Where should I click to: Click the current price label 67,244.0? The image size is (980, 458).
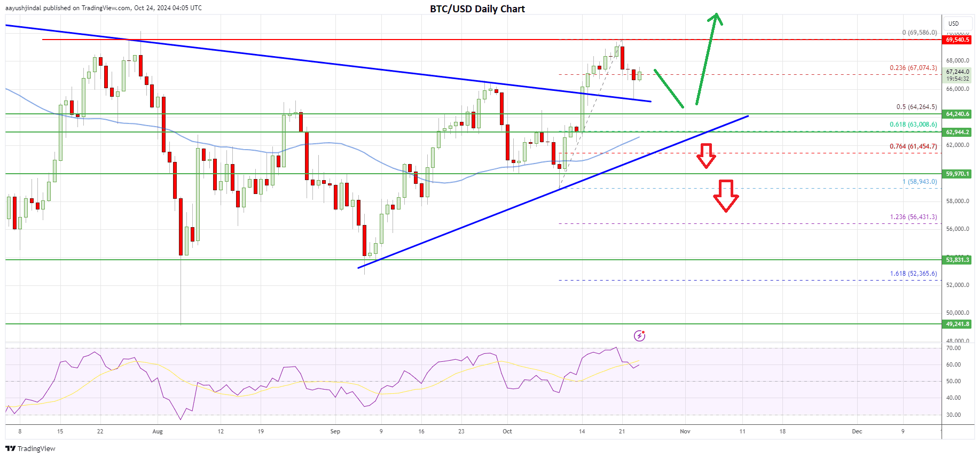tap(958, 72)
